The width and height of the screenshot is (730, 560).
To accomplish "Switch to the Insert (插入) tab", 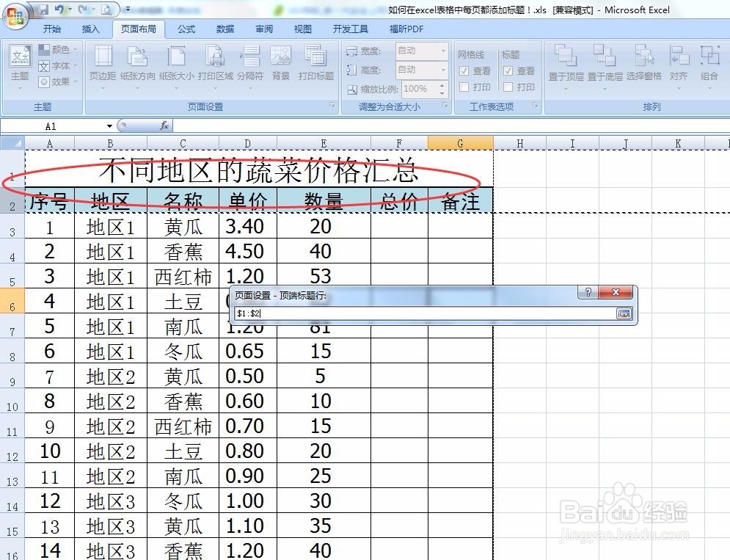I will tap(90, 29).
